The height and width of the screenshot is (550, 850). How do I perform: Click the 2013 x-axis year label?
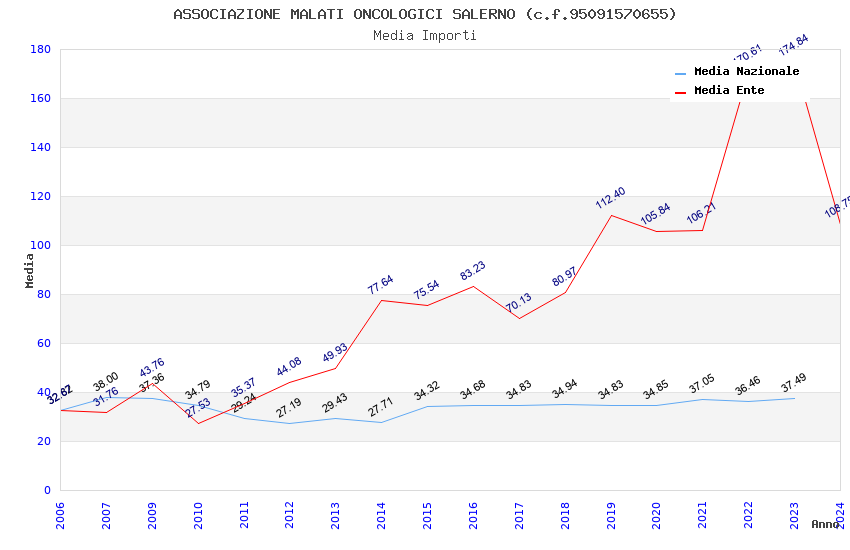(336, 515)
